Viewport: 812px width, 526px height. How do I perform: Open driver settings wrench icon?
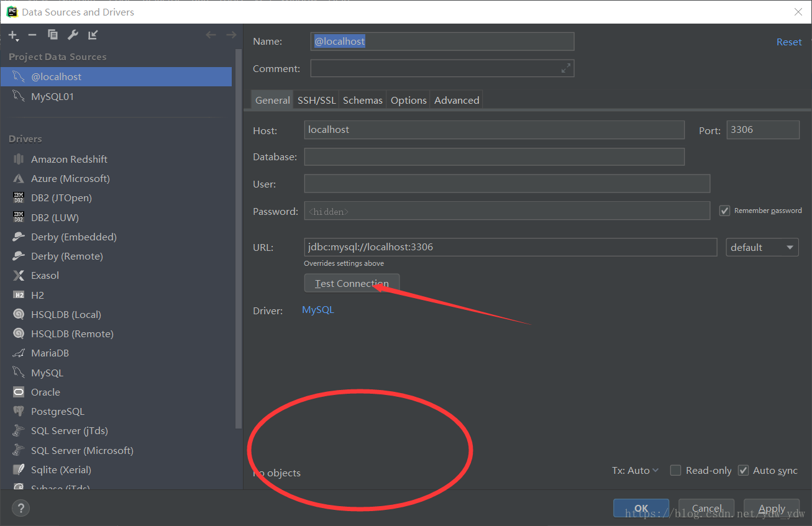click(x=73, y=35)
